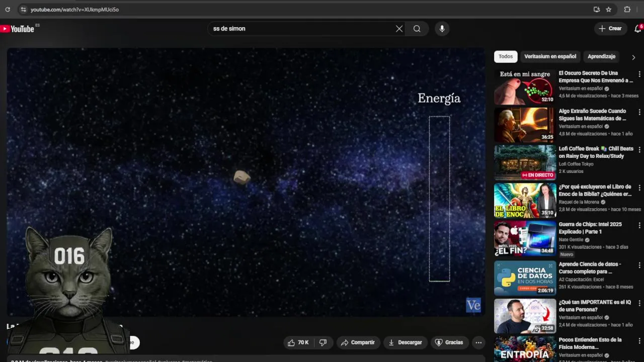Image resolution: width=644 pixels, height=362 pixels.
Task: Reload the page with the refresh icon
Action: [x=8, y=9]
